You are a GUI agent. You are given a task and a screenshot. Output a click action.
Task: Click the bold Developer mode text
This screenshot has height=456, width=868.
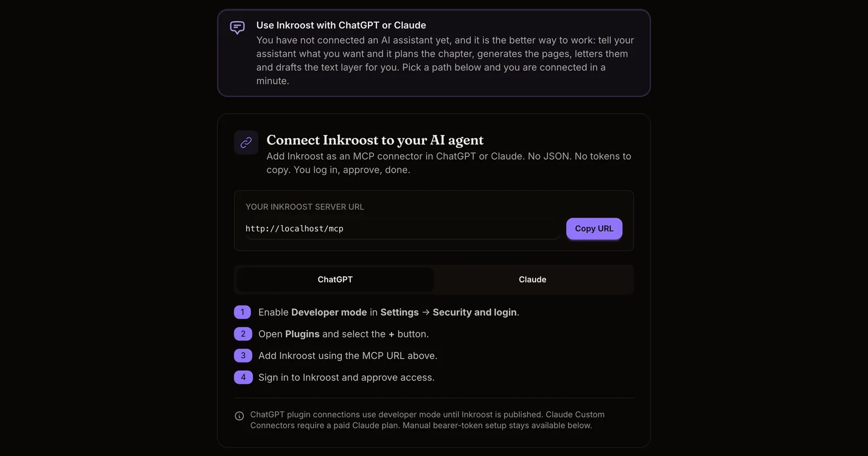pos(329,312)
